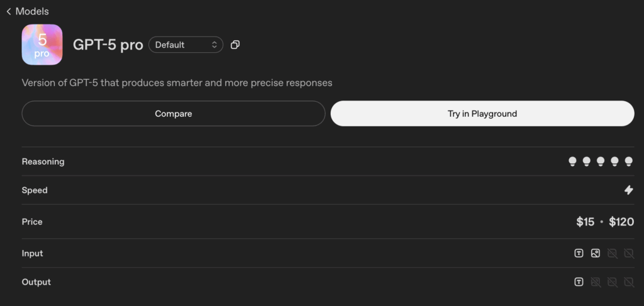
Task: Open Try in Playground
Action: [482, 114]
